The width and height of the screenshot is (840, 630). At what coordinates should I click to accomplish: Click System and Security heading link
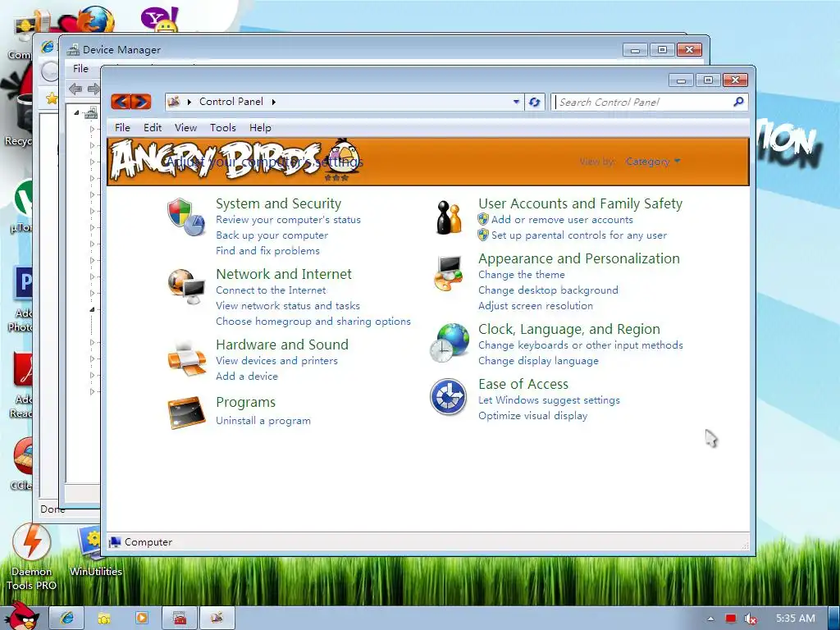[278, 203]
